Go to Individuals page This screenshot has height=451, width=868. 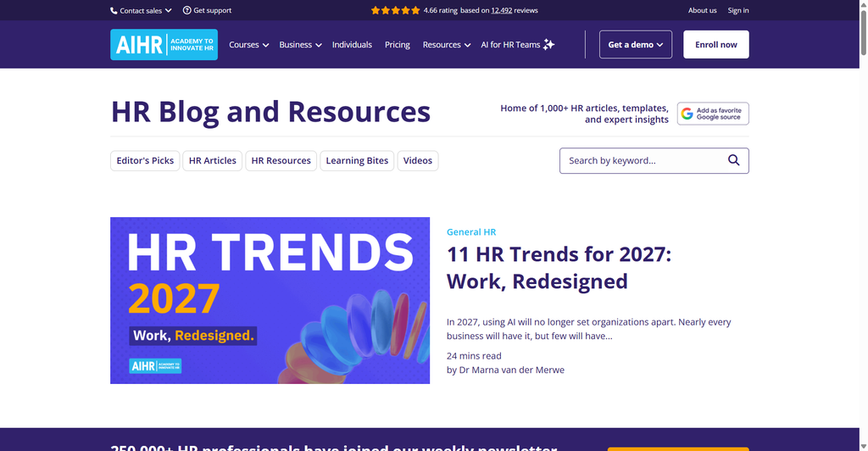click(352, 45)
